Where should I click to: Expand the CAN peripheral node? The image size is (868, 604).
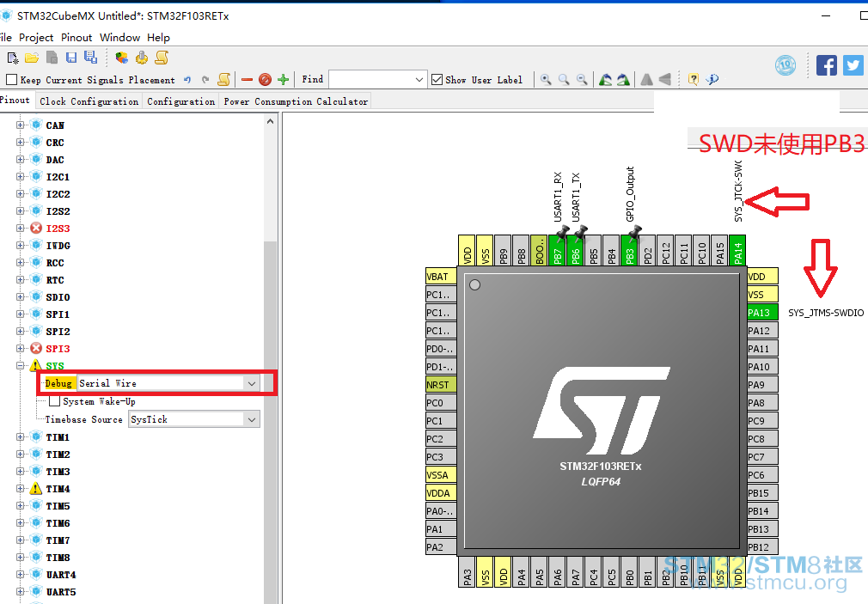[x=21, y=125]
